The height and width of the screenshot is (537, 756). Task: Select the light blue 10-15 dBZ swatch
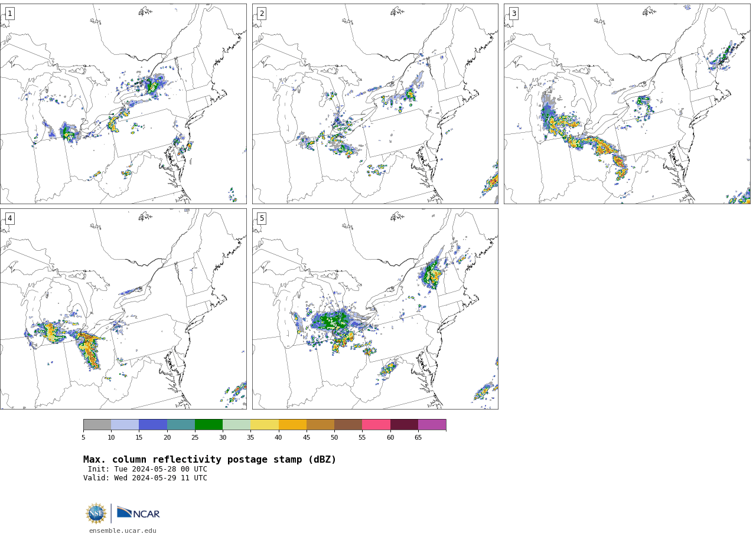125,425
